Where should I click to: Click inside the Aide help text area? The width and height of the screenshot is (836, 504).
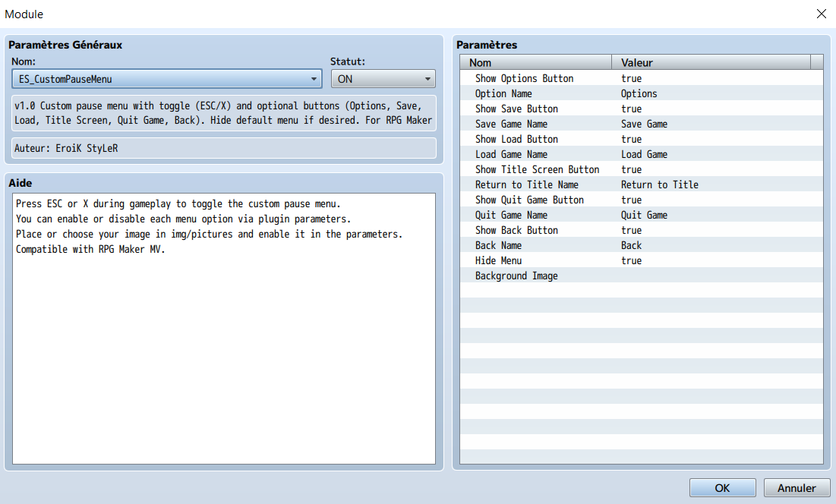click(224, 329)
